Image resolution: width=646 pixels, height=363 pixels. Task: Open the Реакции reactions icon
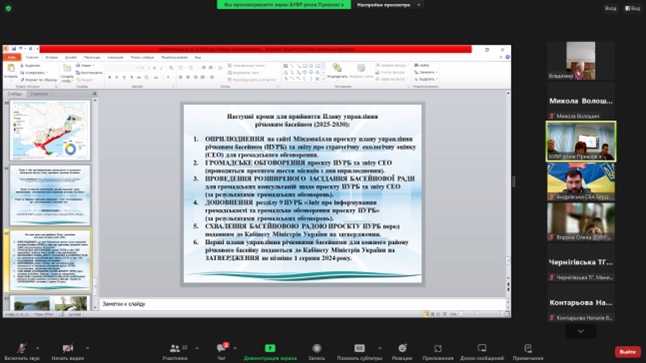(x=402, y=349)
